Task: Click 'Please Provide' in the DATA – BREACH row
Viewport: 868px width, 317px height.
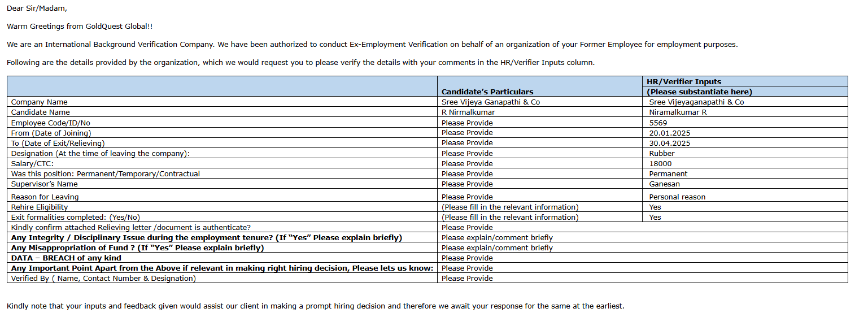Action: [467, 258]
